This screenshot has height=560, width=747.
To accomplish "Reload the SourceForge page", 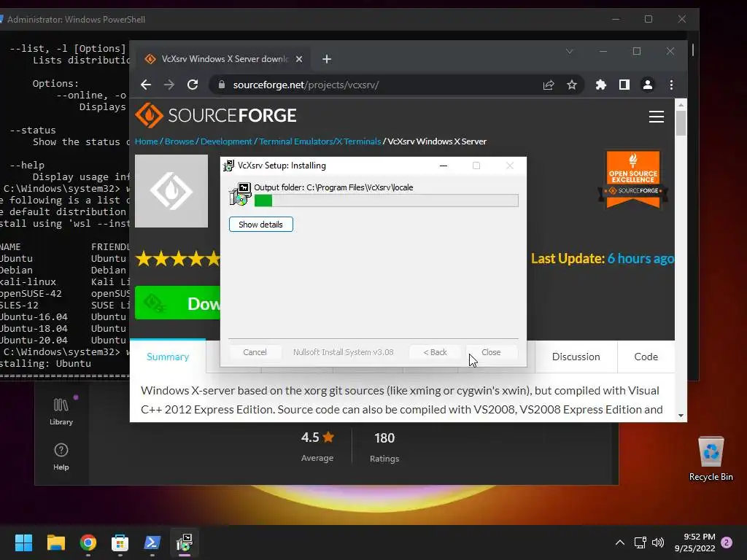I will (x=193, y=85).
